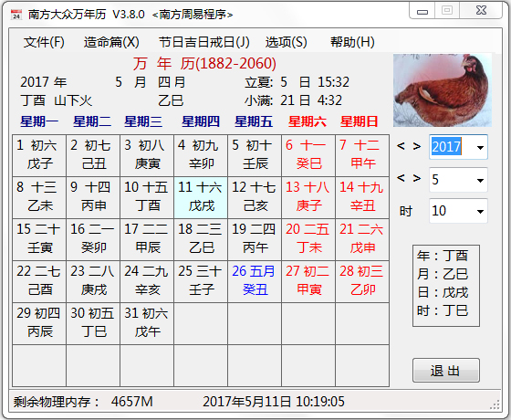Image resolution: width=511 pixels, height=420 pixels.
Task: Select day 15 二十 壬寅
Action: click(39, 239)
